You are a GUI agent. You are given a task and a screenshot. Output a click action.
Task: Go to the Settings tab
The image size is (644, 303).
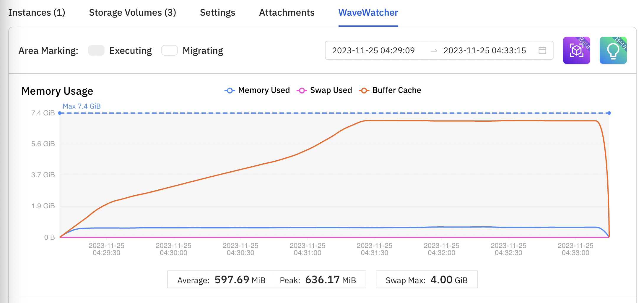point(217,12)
